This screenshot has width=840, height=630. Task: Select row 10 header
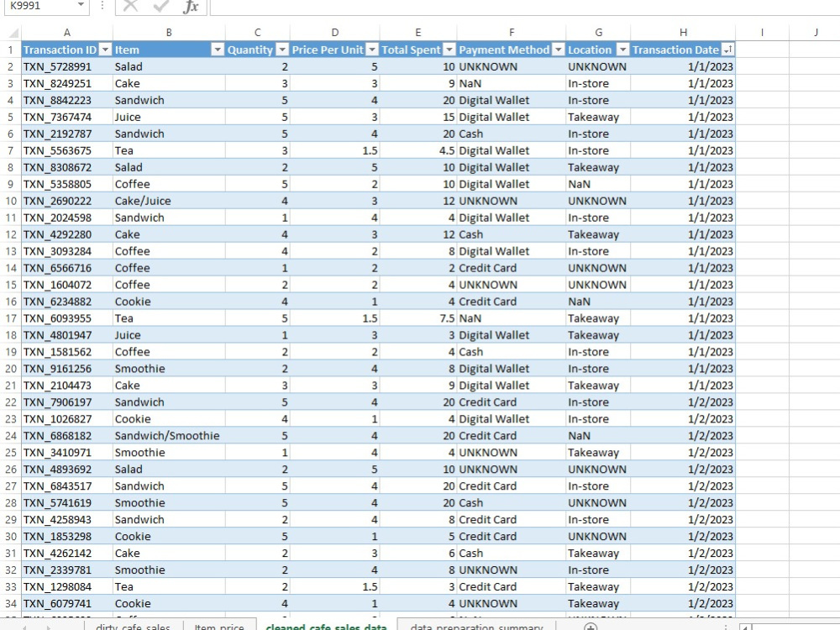pos(11,201)
